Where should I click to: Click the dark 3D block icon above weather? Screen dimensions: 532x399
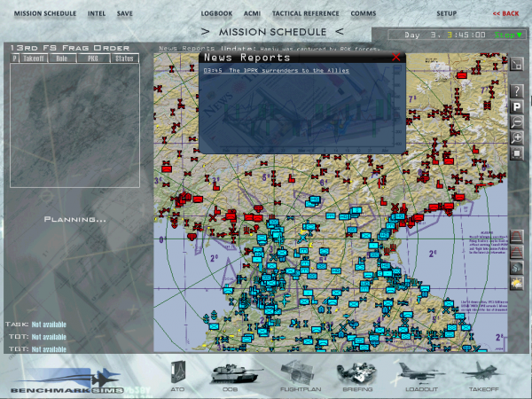point(517,268)
